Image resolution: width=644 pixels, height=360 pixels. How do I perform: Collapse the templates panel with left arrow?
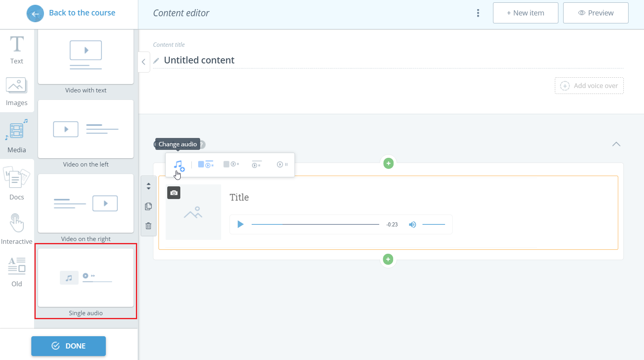click(143, 62)
